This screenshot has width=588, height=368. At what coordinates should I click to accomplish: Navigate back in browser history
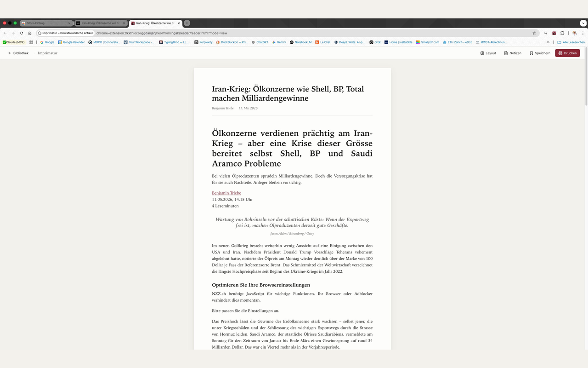(5, 33)
